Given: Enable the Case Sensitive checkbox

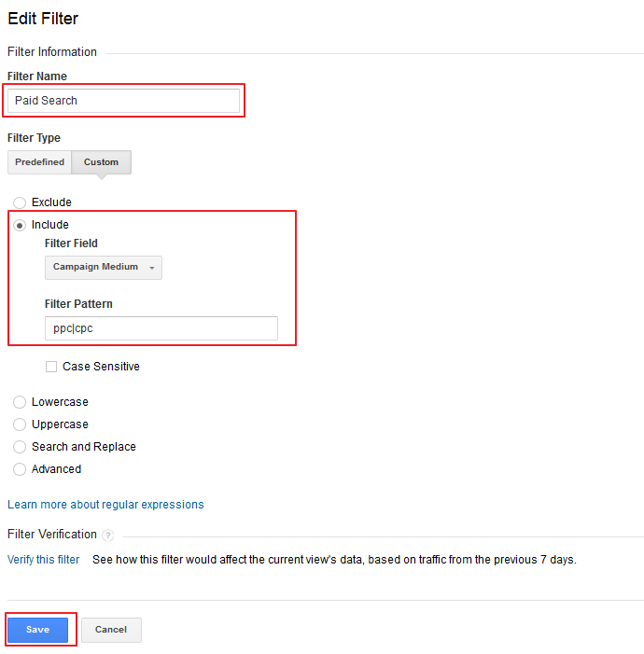Looking at the screenshot, I should (51, 367).
